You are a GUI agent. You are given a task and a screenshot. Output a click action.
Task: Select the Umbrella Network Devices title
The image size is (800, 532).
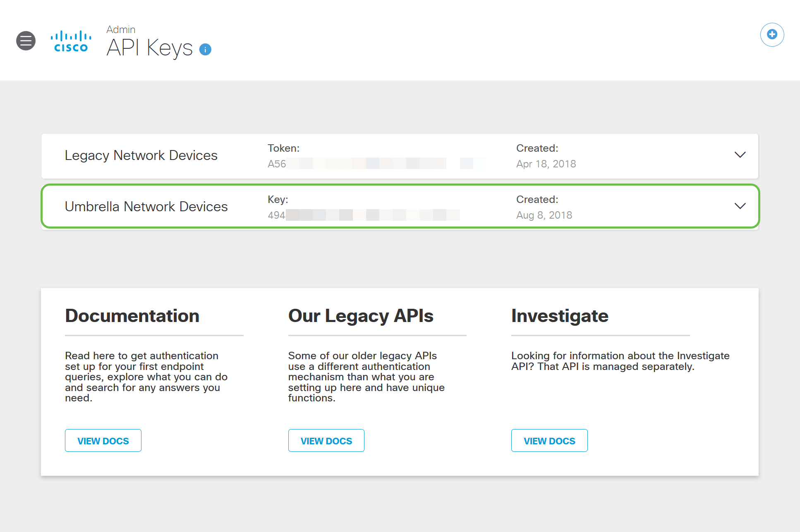click(146, 207)
